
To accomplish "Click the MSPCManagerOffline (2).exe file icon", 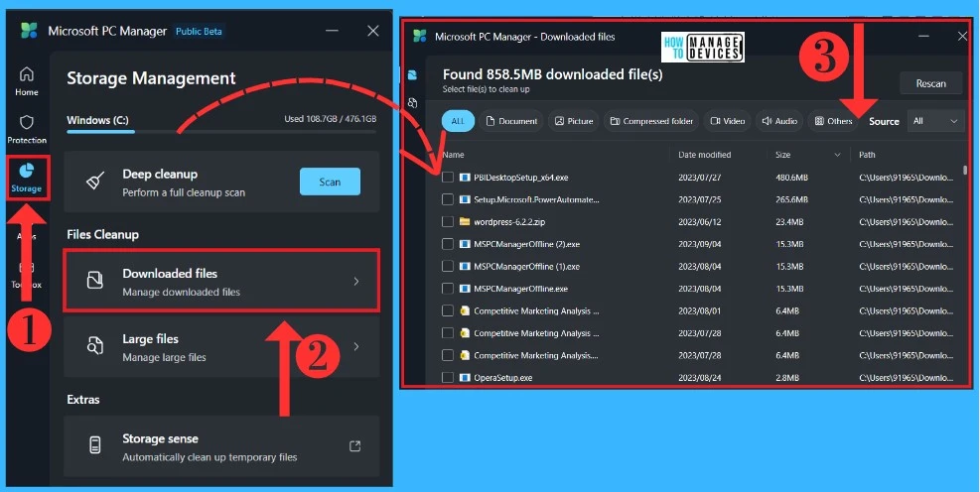I will coord(465,244).
